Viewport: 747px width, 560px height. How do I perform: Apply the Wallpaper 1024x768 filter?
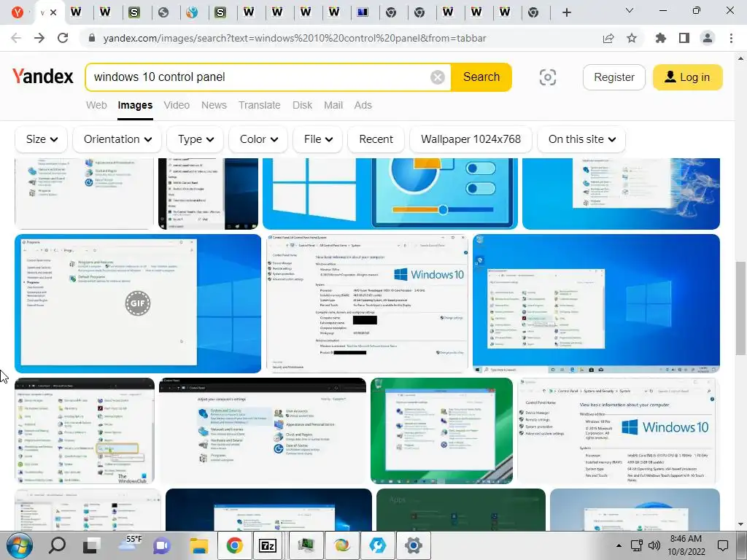[471, 139]
